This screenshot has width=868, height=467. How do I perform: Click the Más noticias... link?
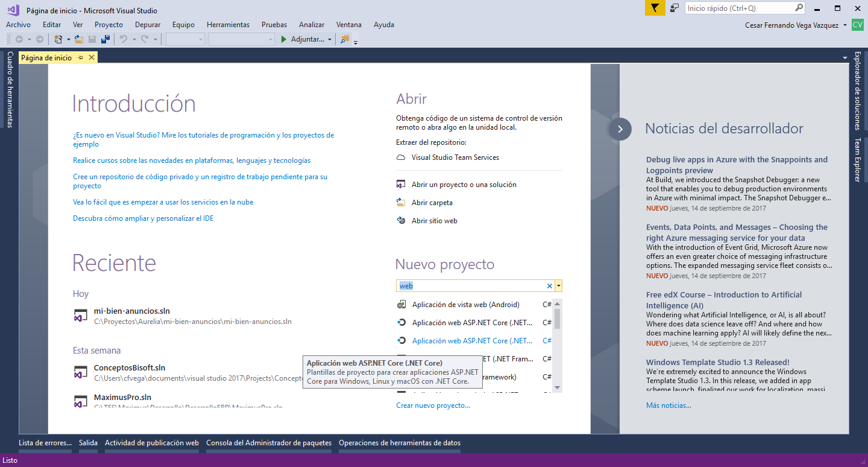coord(668,405)
